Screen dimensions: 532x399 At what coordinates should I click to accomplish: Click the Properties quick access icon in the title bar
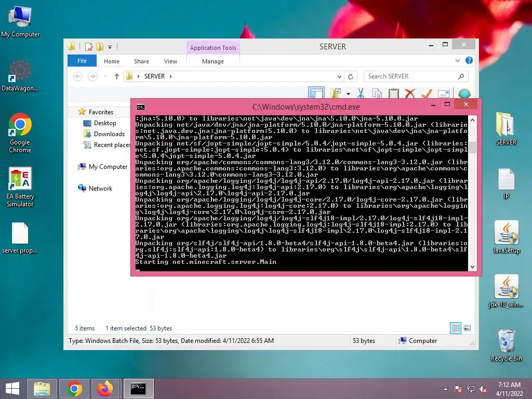tap(88, 47)
